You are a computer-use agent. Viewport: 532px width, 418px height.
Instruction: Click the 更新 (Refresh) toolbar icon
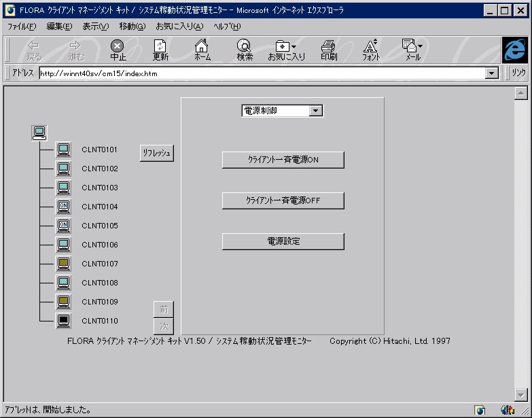pos(160,50)
